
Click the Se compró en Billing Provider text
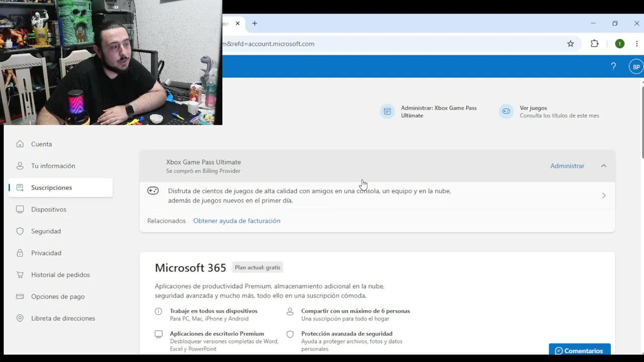click(x=203, y=171)
